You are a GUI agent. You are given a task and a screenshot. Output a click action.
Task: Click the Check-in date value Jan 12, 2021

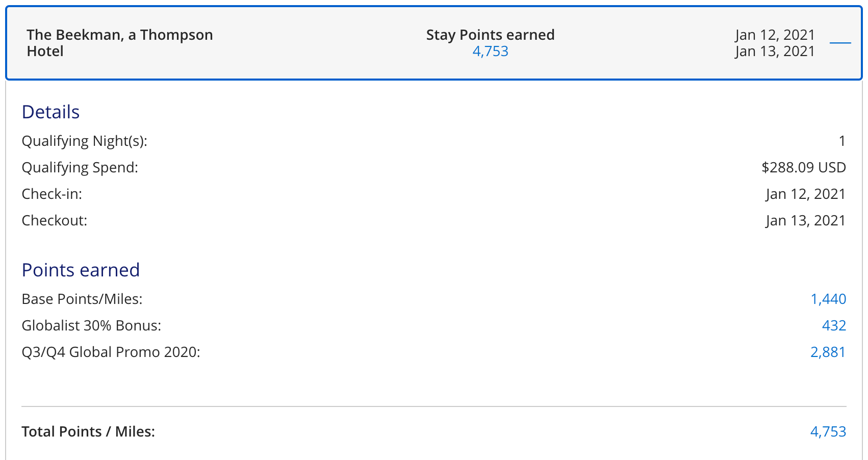coord(805,194)
